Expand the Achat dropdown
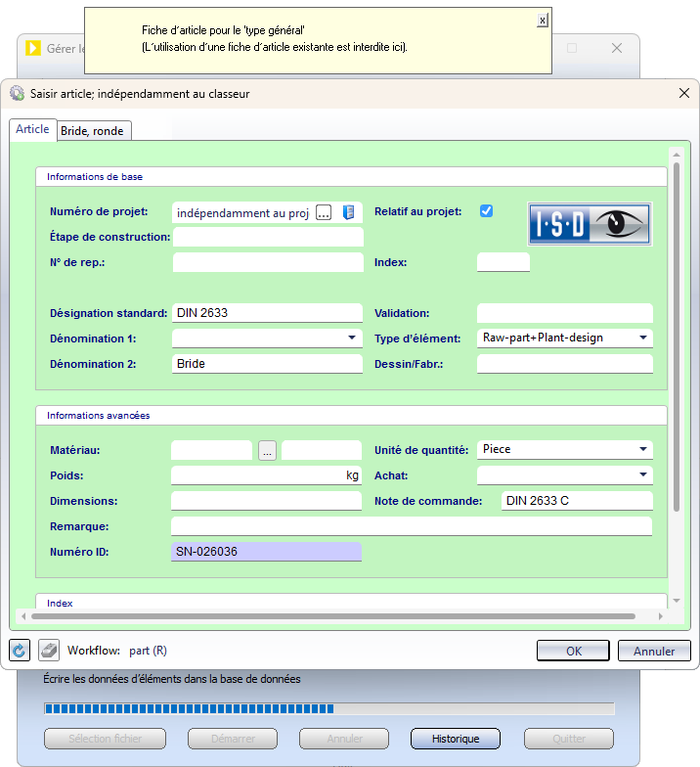 click(x=643, y=474)
